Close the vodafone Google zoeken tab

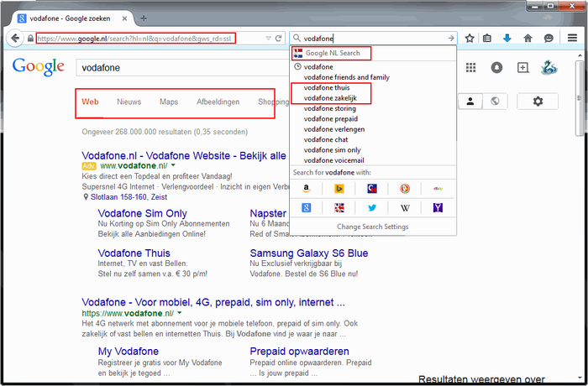click(x=124, y=18)
